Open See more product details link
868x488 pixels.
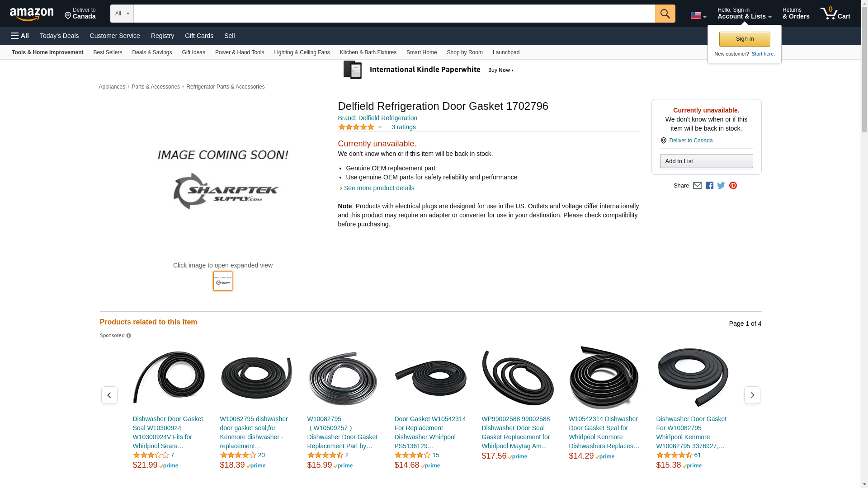coord(379,188)
